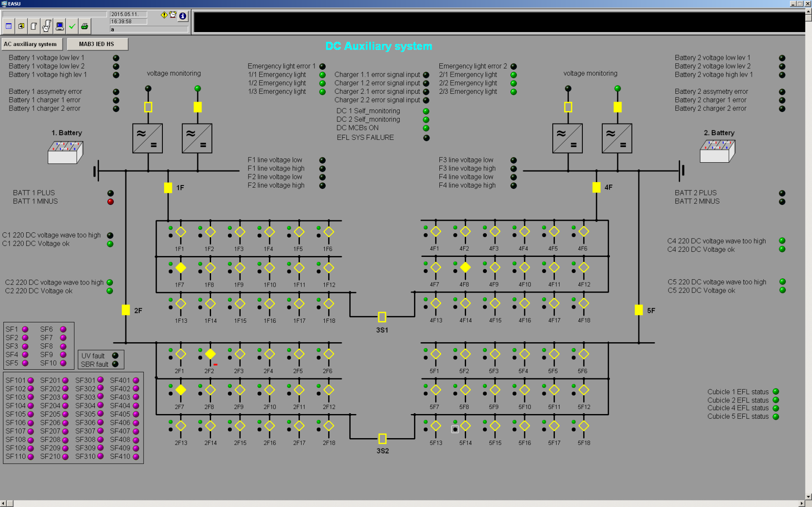Open the blue calendar grid toolbar icon
This screenshot has width=812, height=507.
tap(9, 26)
